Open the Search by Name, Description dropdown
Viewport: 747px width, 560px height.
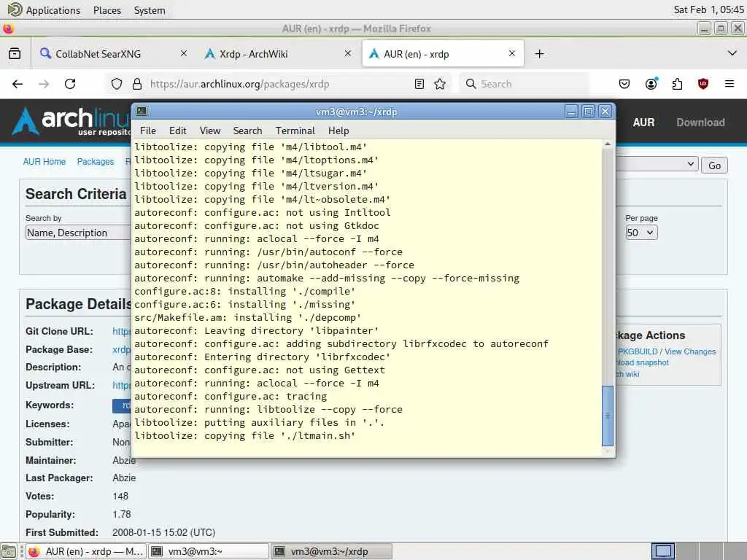tap(78, 233)
